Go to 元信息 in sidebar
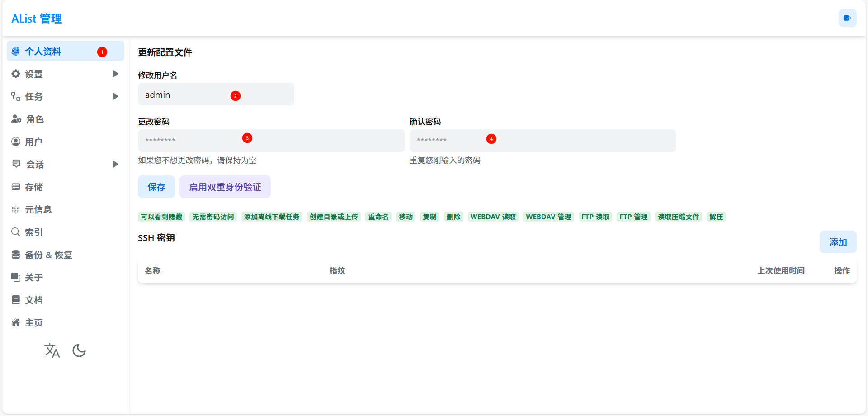 [x=38, y=209]
